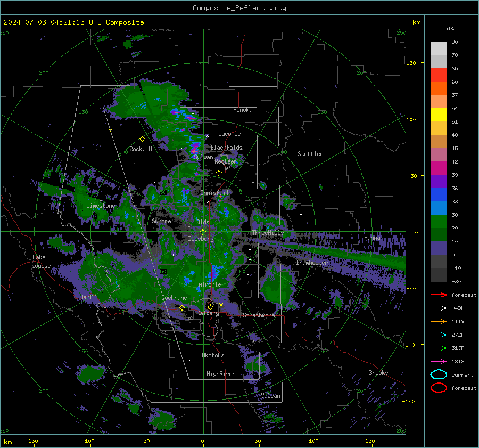Click the 'Composite_Reflectivity' title text
The width and height of the screenshot is (479, 448).
(x=239, y=8)
